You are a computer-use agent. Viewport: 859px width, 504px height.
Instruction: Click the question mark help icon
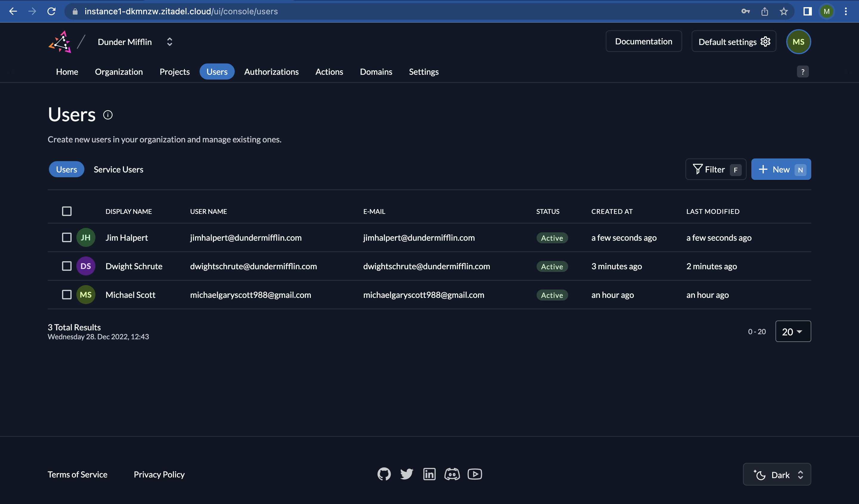(x=802, y=72)
